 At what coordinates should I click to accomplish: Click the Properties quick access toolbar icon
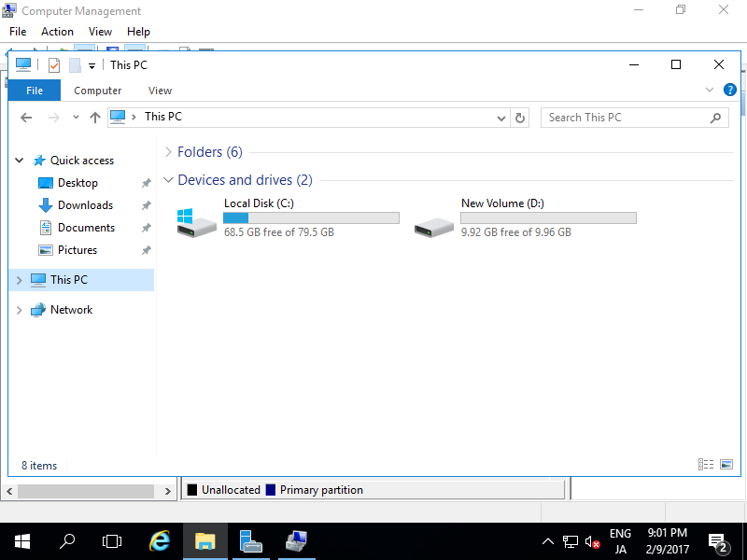coord(54,65)
